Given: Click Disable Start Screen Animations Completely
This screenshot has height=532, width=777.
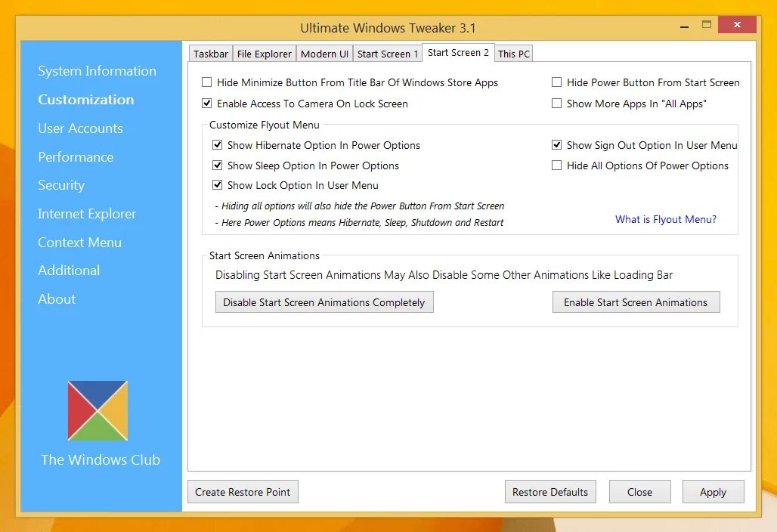Looking at the screenshot, I should (324, 302).
